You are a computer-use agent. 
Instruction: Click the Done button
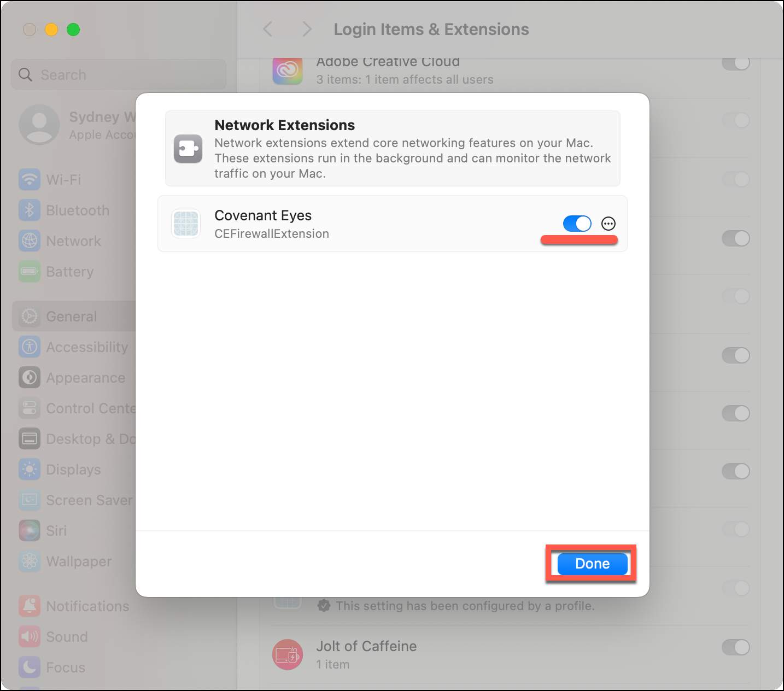pos(592,564)
